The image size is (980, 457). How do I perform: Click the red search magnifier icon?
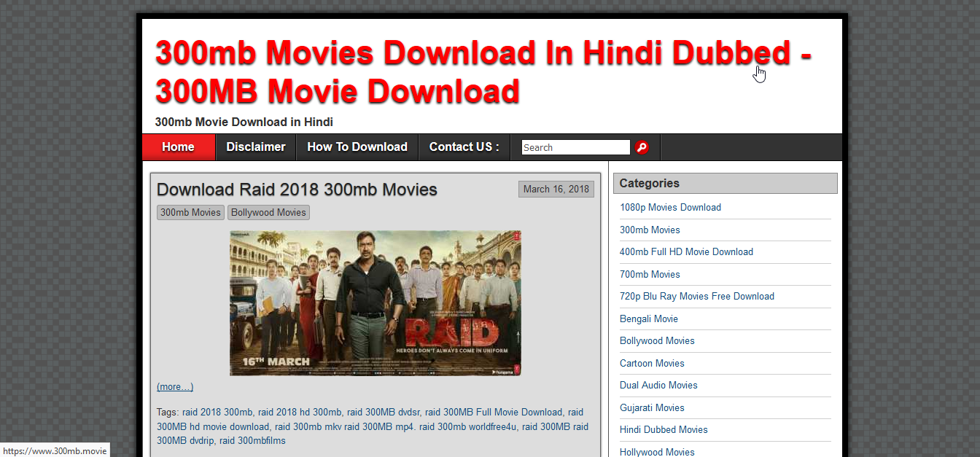click(x=642, y=147)
